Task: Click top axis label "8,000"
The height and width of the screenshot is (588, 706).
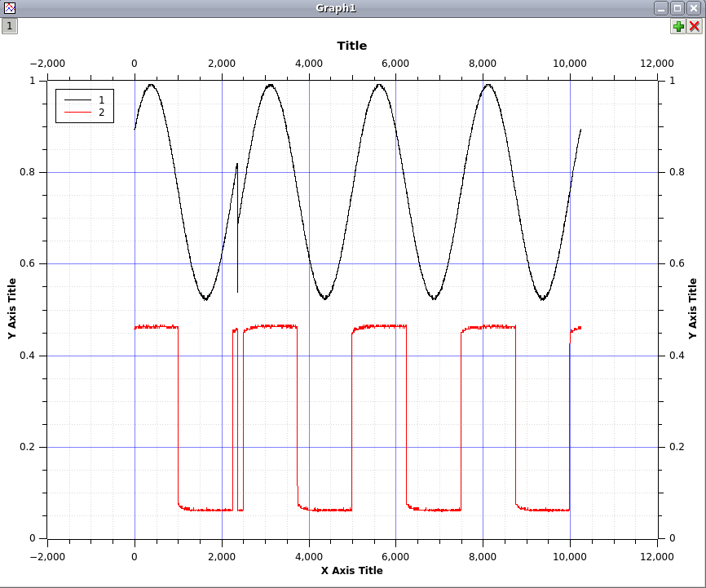Action: (x=483, y=64)
